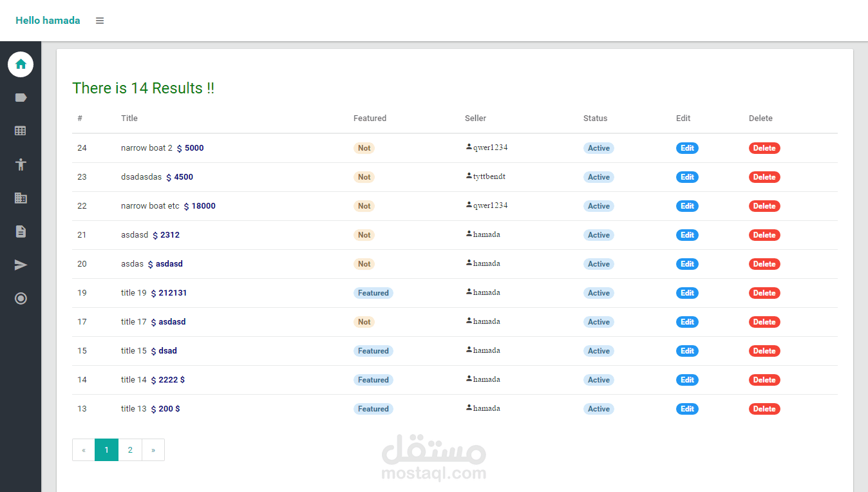The image size is (868, 492).
Task: Click the price 2222 $ text
Action: tap(172, 380)
